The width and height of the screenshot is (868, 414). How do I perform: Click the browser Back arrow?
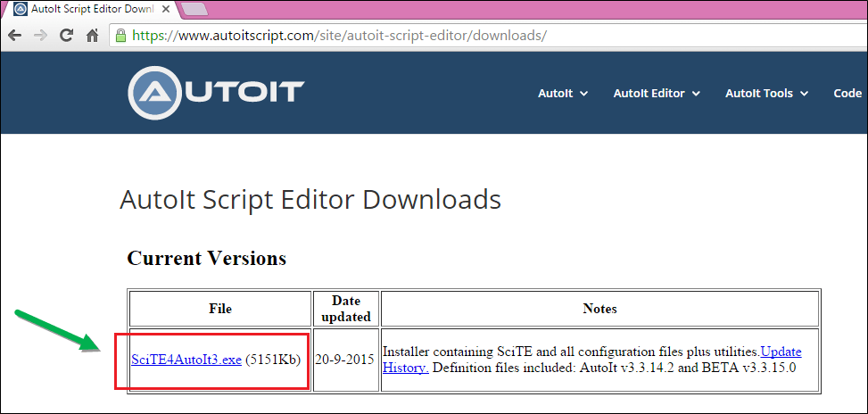[15, 37]
